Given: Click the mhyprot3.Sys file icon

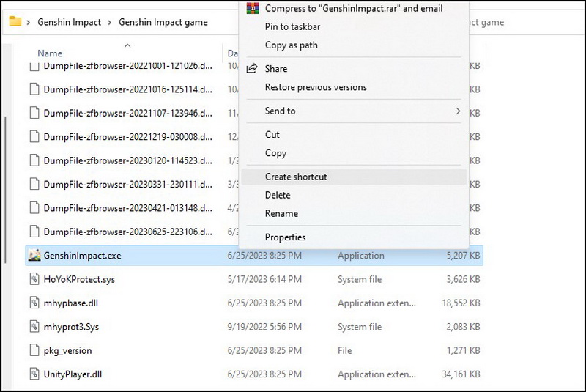Looking at the screenshot, I should [34, 327].
